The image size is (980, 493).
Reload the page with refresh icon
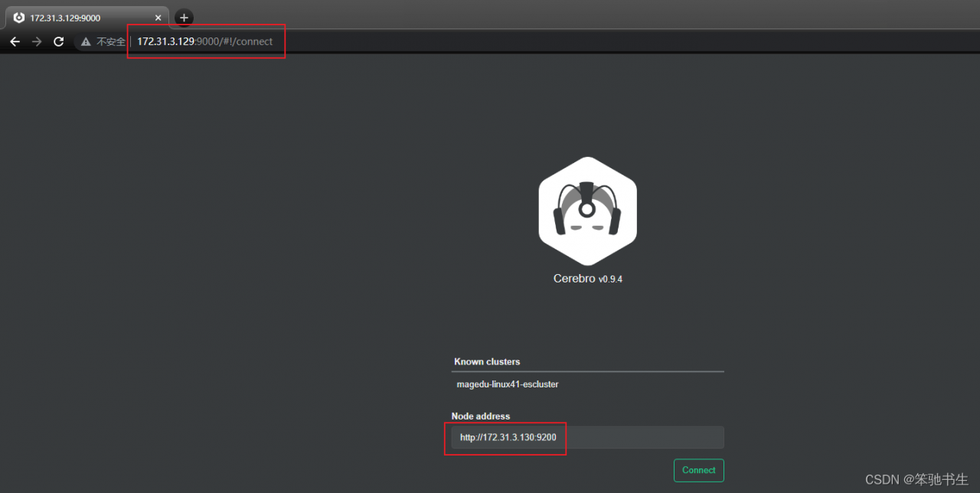coord(58,41)
